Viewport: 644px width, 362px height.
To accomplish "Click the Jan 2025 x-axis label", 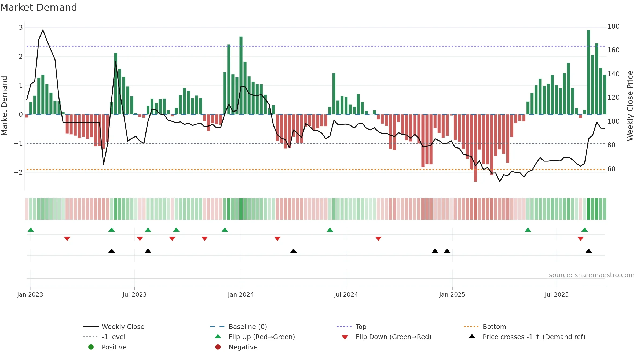I will (x=452, y=294).
